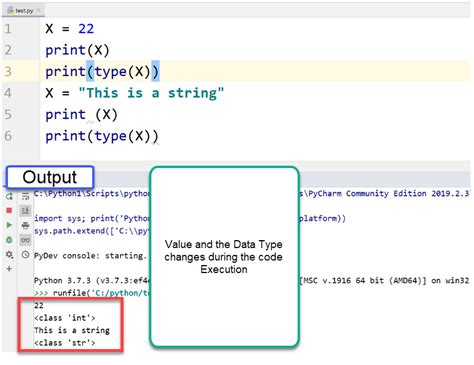Click the "platform))" console text
474x365 pixels.
pyautogui.click(x=322, y=219)
